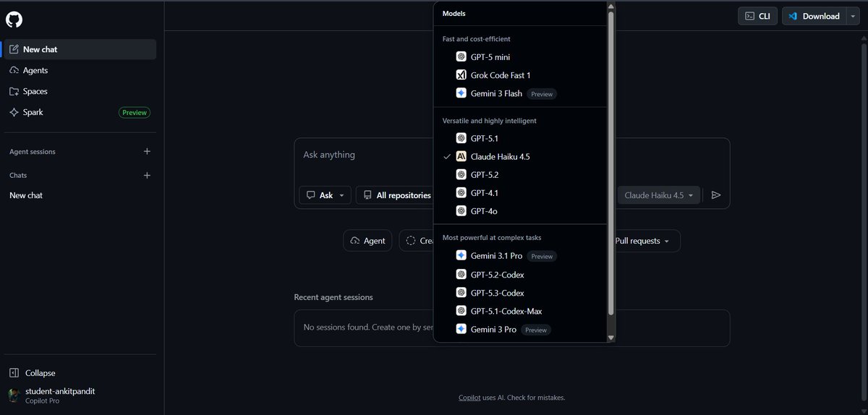
Task: Click the Download button
Action: coord(814,16)
